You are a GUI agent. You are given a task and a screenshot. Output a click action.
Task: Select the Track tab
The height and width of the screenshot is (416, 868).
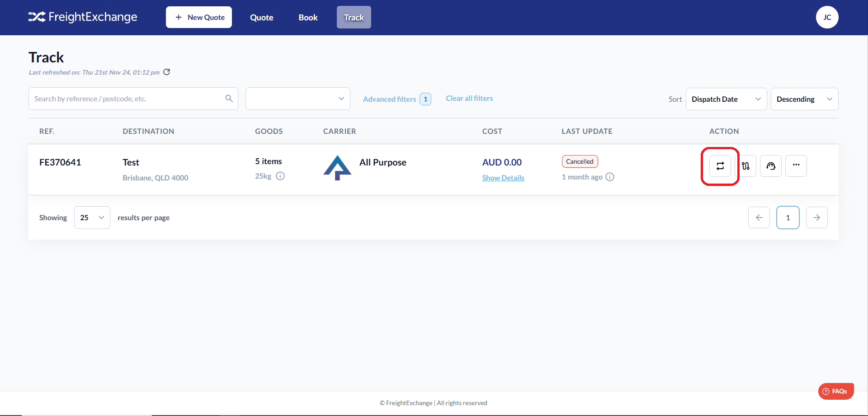coord(354,17)
